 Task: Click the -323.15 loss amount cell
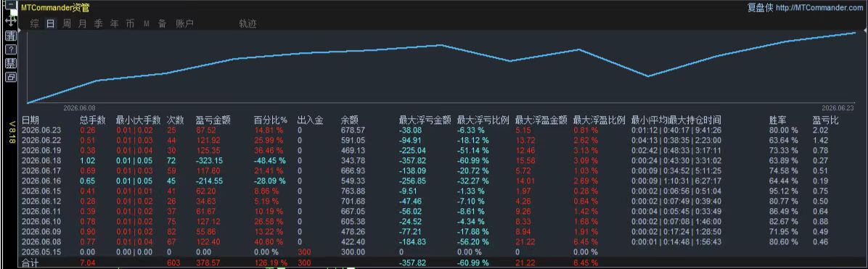tap(209, 161)
